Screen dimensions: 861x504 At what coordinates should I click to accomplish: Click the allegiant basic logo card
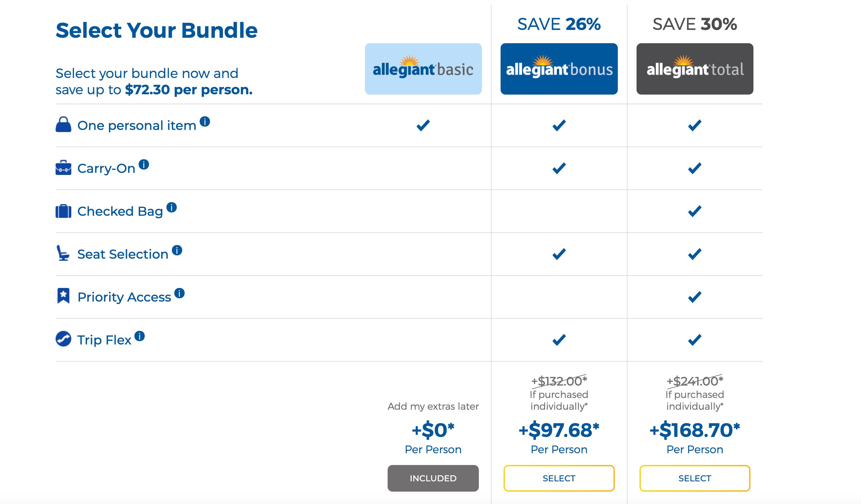[x=423, y=69]
